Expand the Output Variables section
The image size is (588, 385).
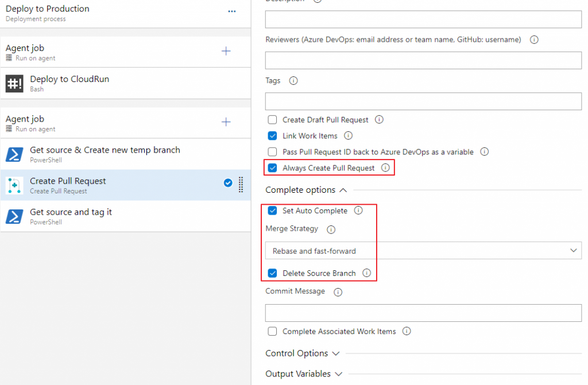click(x=304, y=374)
